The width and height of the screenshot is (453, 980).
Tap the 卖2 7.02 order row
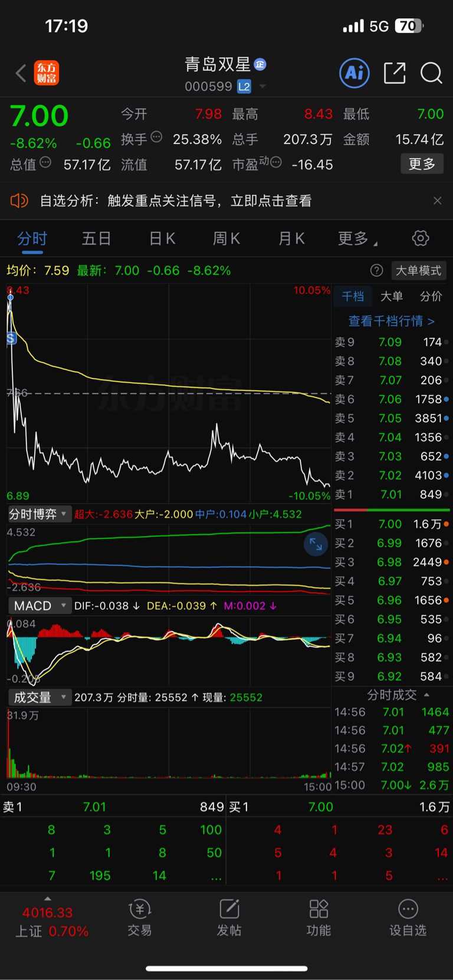tap(392, 475)
